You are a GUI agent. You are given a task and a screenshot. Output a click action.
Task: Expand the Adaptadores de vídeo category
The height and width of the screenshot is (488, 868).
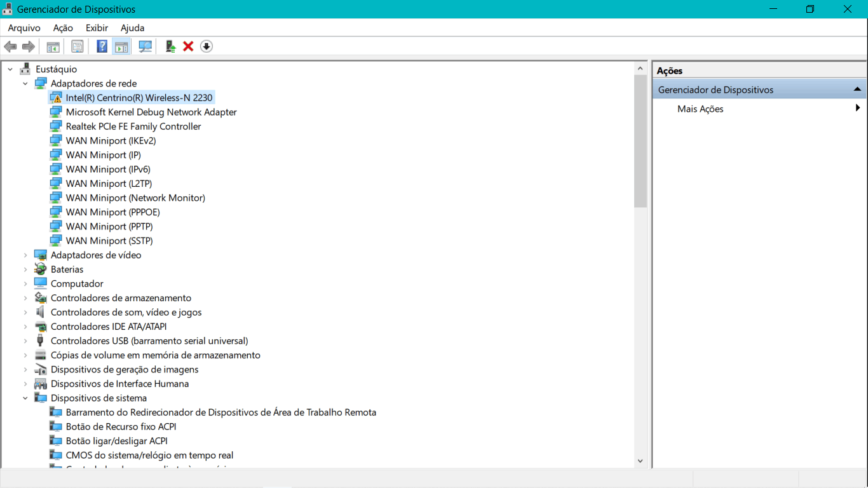25,255
